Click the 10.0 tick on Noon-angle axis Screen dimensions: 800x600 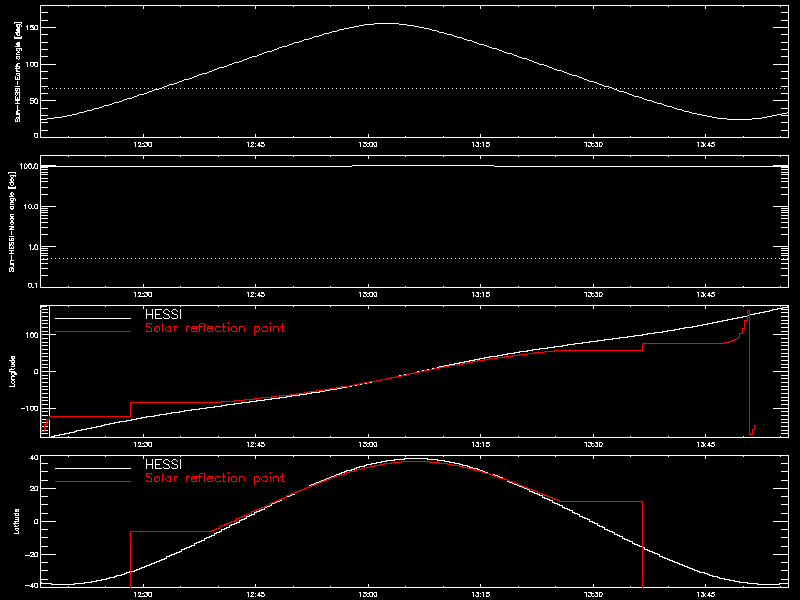[x=31, y=207]
